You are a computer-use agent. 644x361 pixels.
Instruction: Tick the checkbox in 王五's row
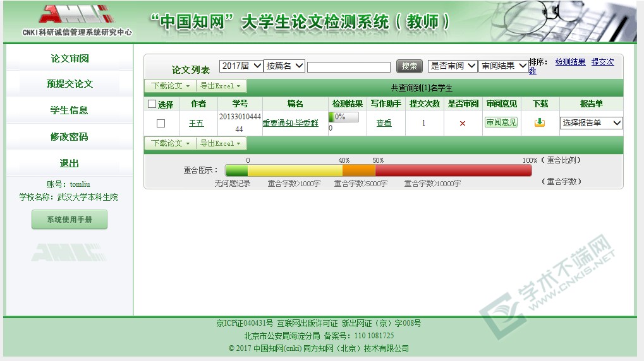(161, 123)
